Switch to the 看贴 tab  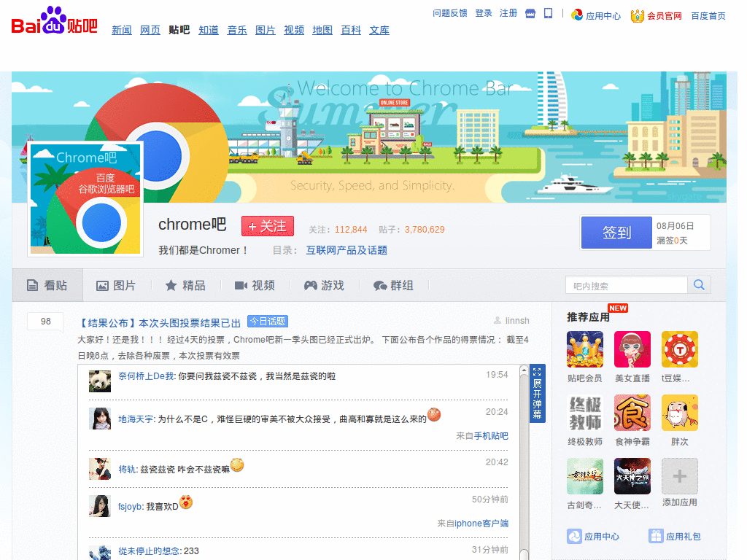tap(47, 285)
